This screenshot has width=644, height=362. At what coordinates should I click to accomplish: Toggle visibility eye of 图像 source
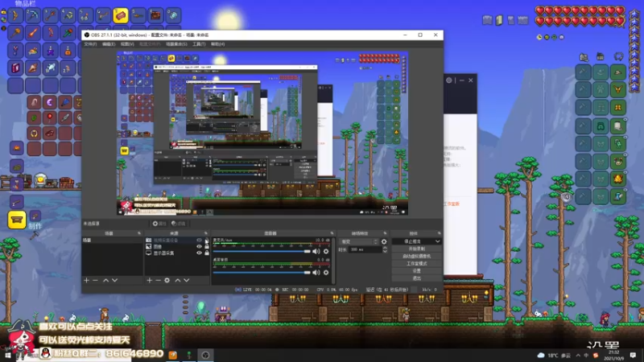[x=199, y=247]
